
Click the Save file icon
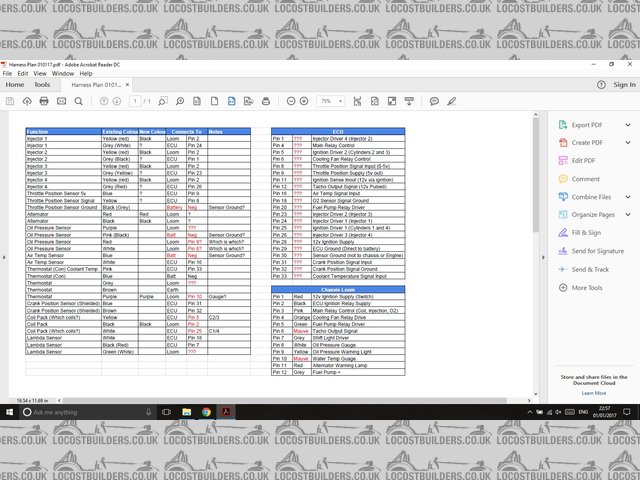(10, 101)
